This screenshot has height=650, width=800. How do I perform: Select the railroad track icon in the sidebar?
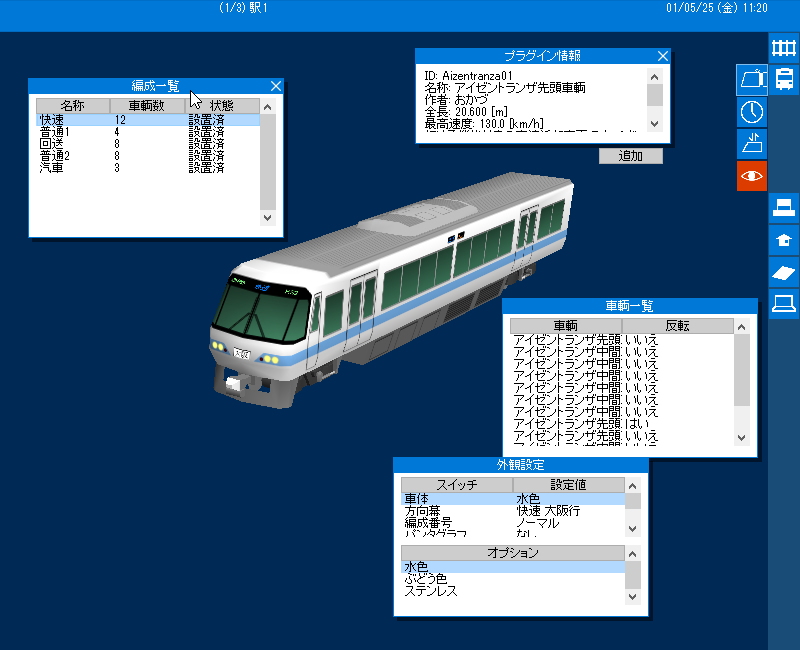pos(783,48)
